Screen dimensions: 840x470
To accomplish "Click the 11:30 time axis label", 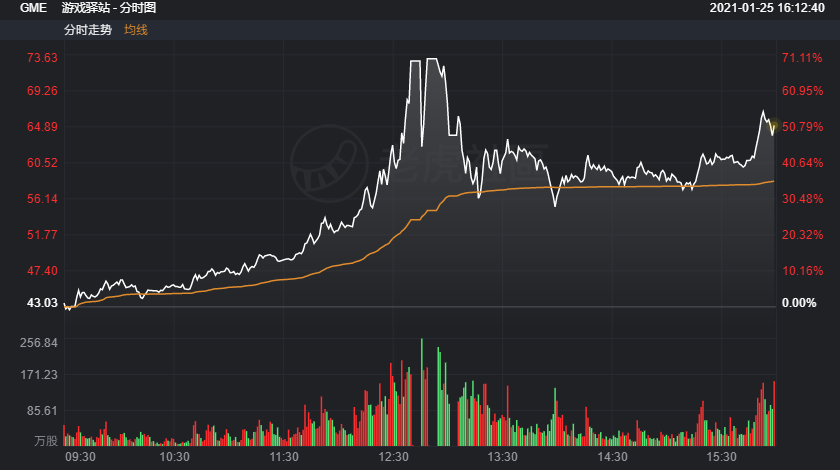I will click(284, 457).
